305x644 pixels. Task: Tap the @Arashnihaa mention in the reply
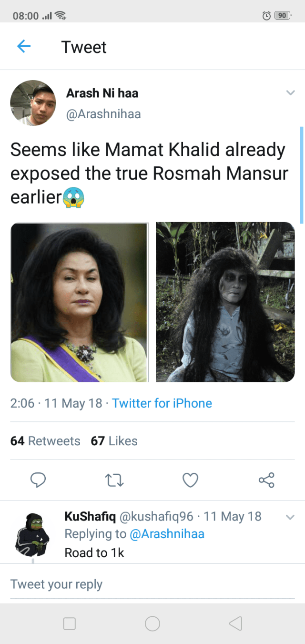coord(166,534)
